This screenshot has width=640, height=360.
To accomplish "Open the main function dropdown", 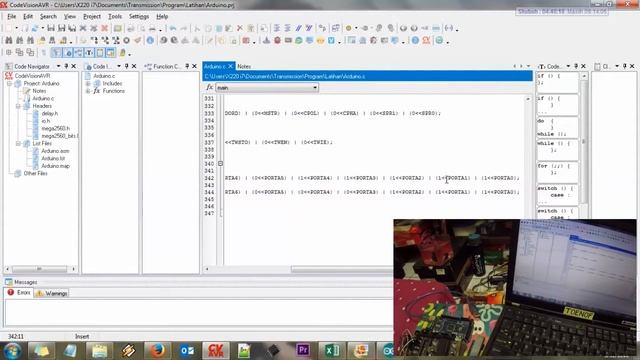I will (315, 88).
